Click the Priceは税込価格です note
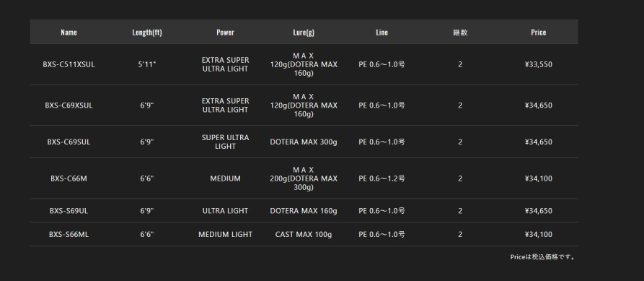Screen dimensions: 644x281 click(x=542, y=256)
